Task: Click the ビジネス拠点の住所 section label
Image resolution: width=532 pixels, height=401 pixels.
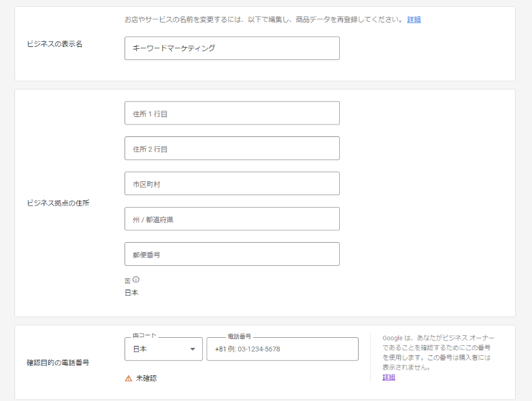Action: click(x=58, y=203)
